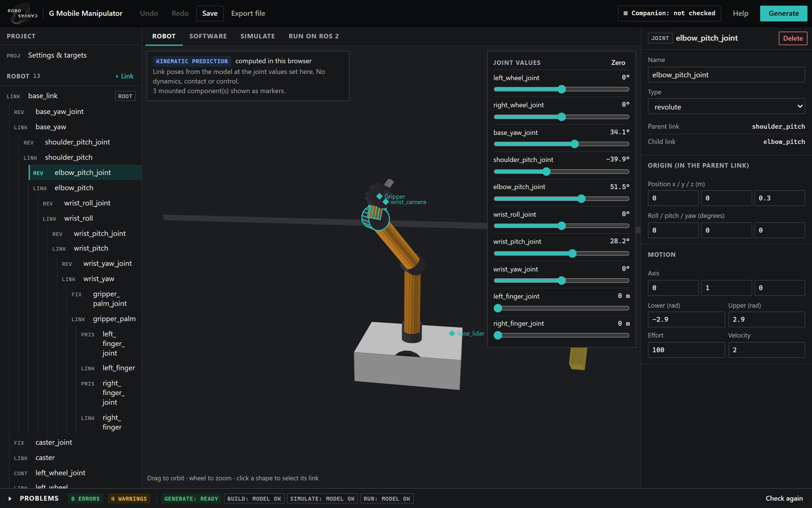Switch to the SIMULATE tab
This screenshot has width=812, height=508.
click(258, 36)
